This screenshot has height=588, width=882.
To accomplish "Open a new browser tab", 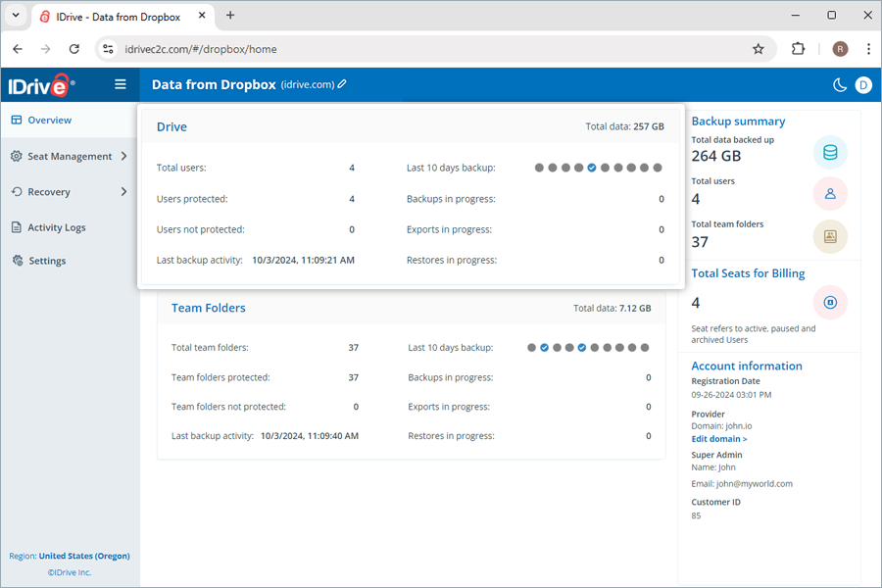I will pos(230,16).
